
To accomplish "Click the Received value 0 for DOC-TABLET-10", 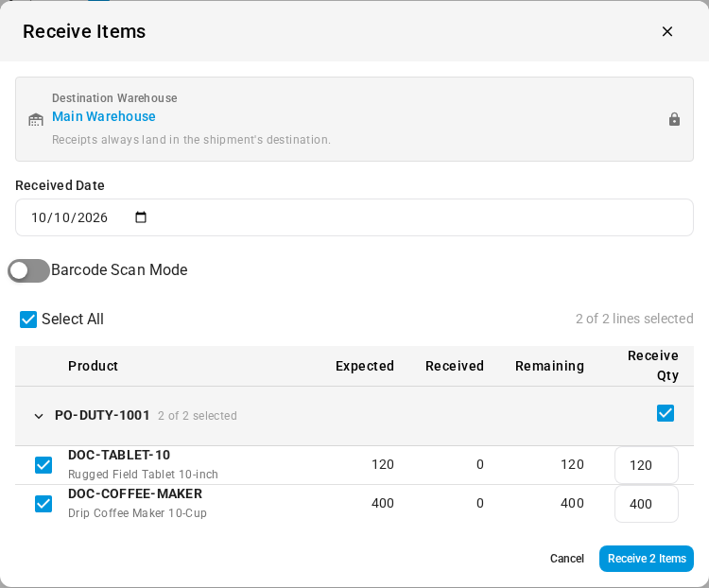I will pyautogui.click(x=479, y=464).
